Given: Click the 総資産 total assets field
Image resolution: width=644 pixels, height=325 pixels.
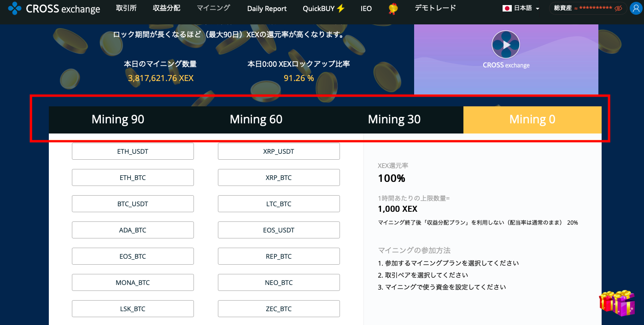Looking at the screenshot, I should pyautogui.click(x=587, y=8).
